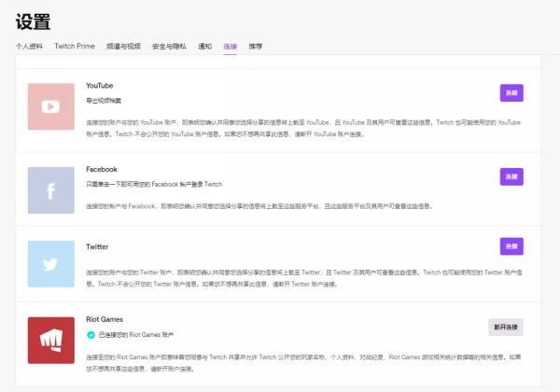Click the Riot Games fist logo
Image resolution: width=560 pixels, height=392 pixels.
(50, 340)
